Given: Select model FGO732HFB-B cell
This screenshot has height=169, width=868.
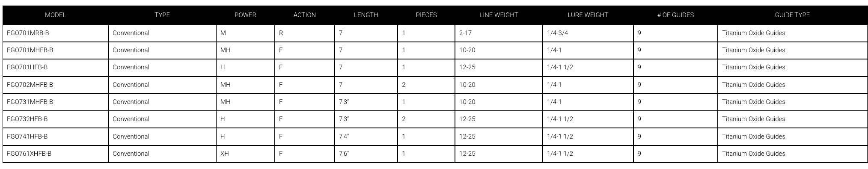Looking at the screenshot, I should [55, 119].
